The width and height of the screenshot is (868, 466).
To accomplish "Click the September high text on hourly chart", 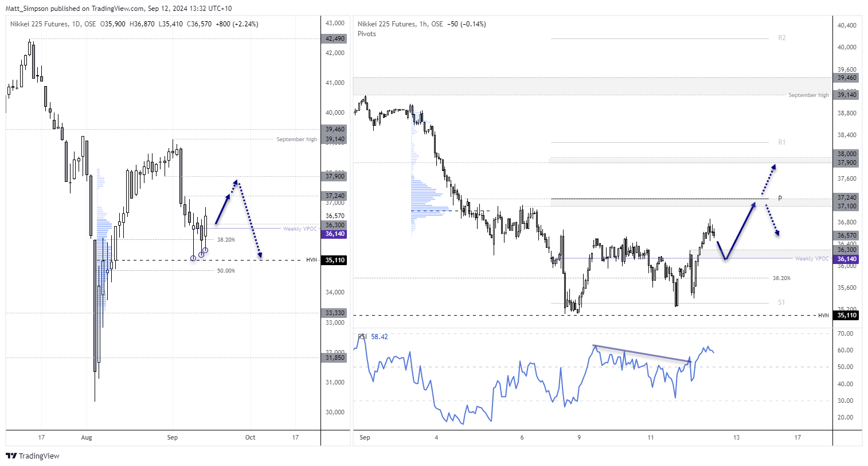I will click(808, 95).
